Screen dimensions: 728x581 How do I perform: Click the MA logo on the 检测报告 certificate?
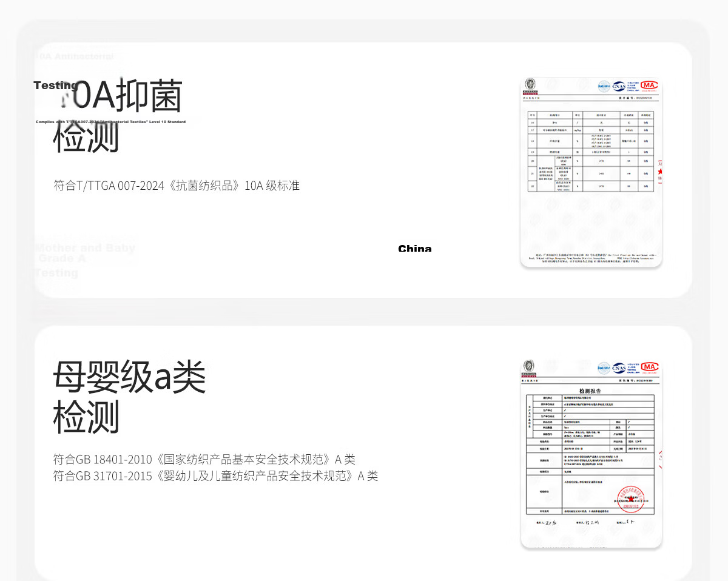coord(650,366)
